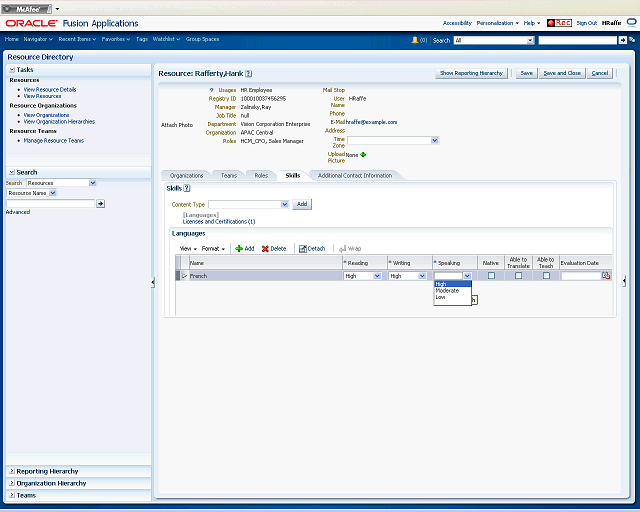Collapse the Tasks panel
Viewport: 640px width, 512px height.
[12, 70]
